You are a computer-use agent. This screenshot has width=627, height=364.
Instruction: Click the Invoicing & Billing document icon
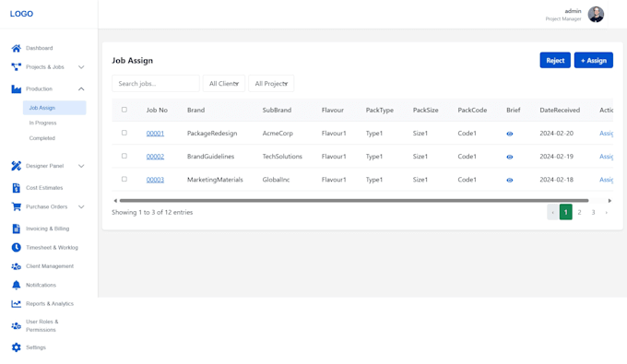click(16, 229)
